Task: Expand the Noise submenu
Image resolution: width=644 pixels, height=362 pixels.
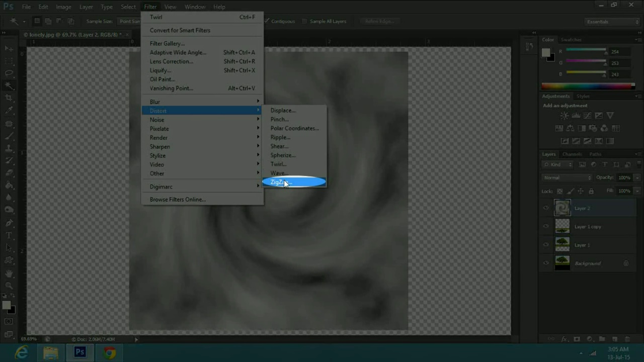Action: pos(202,120)
